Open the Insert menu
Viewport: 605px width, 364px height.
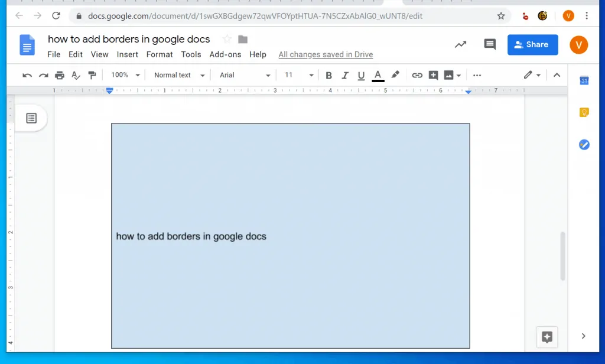[127, 54]
